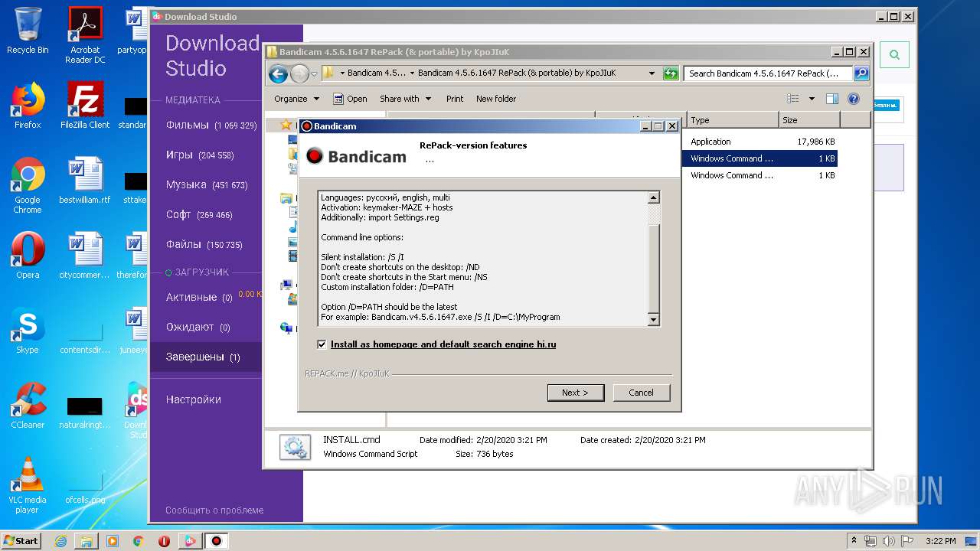Screen dimensions: 980x551
Task: Click the search magnifier in Explorer
Action: [861, 73]
